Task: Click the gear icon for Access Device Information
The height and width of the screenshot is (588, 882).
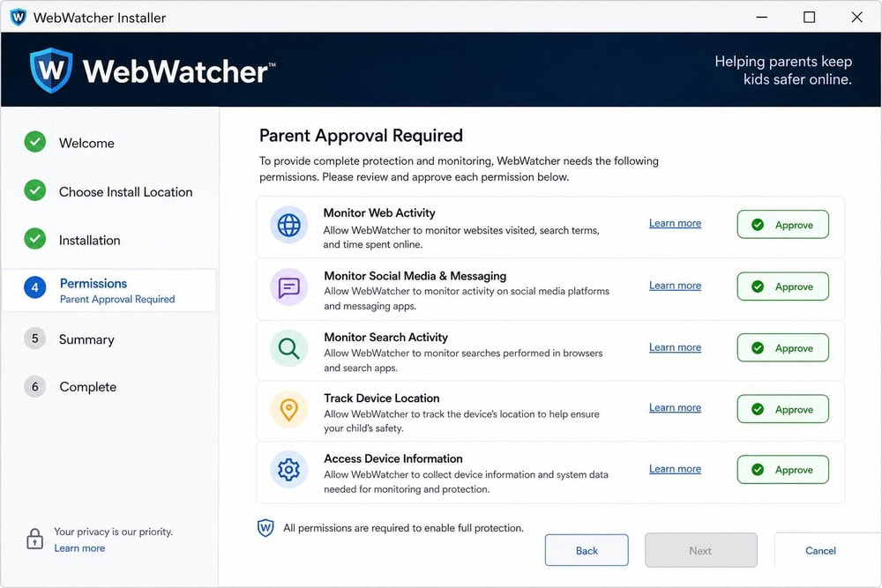Action: click(289, 469)
